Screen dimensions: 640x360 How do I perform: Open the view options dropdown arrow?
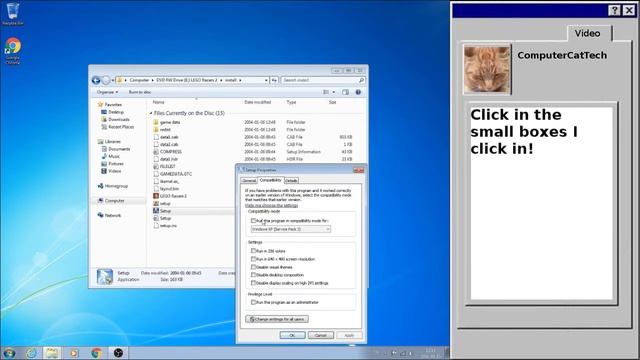pos(334,92)
